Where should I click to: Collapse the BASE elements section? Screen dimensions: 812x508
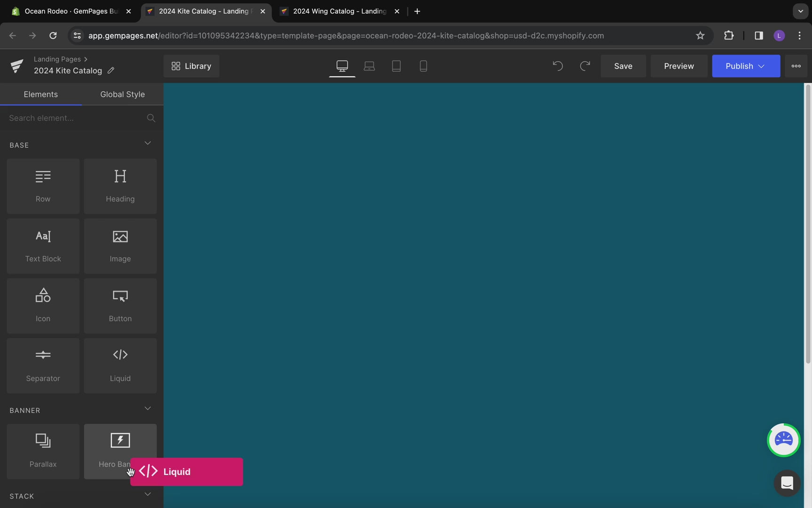[148, 143]
